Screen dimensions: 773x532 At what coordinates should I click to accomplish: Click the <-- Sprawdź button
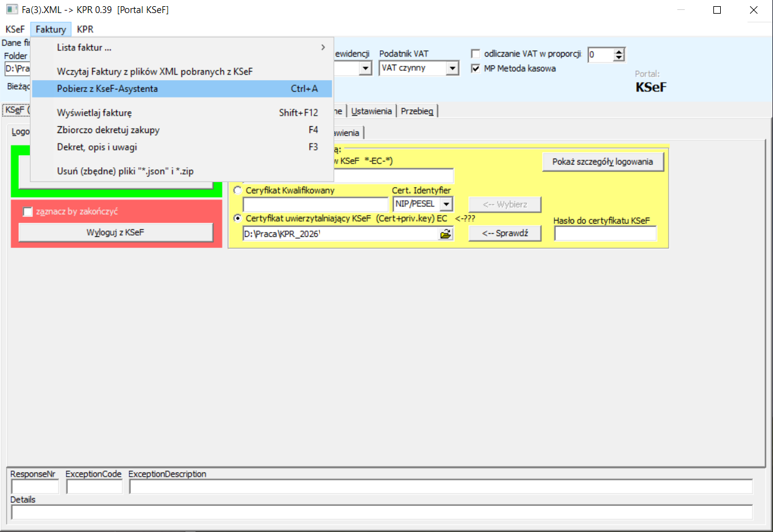pyautogui.click(x=505, y=234)
